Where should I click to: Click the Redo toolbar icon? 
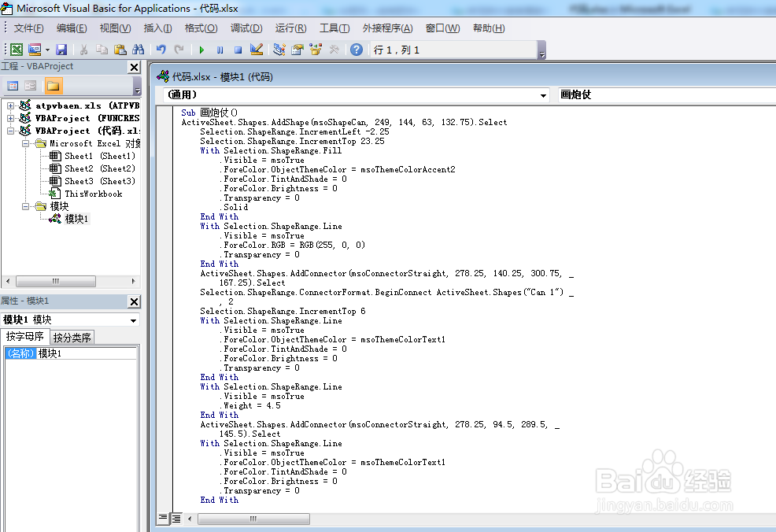tap(179, 50)
